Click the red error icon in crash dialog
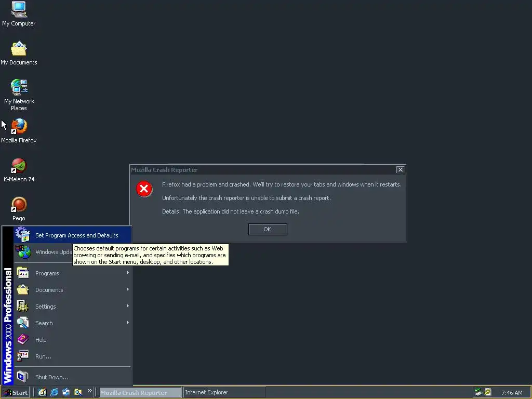Image resolution: width=532 pixels, height=399 pixels. (144, 189)
